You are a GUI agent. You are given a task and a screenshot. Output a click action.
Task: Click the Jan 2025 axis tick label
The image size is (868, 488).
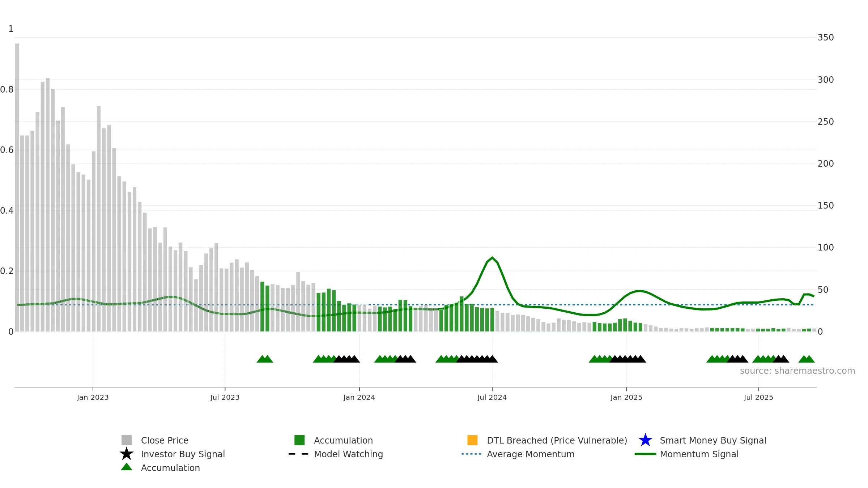[626, 397]
